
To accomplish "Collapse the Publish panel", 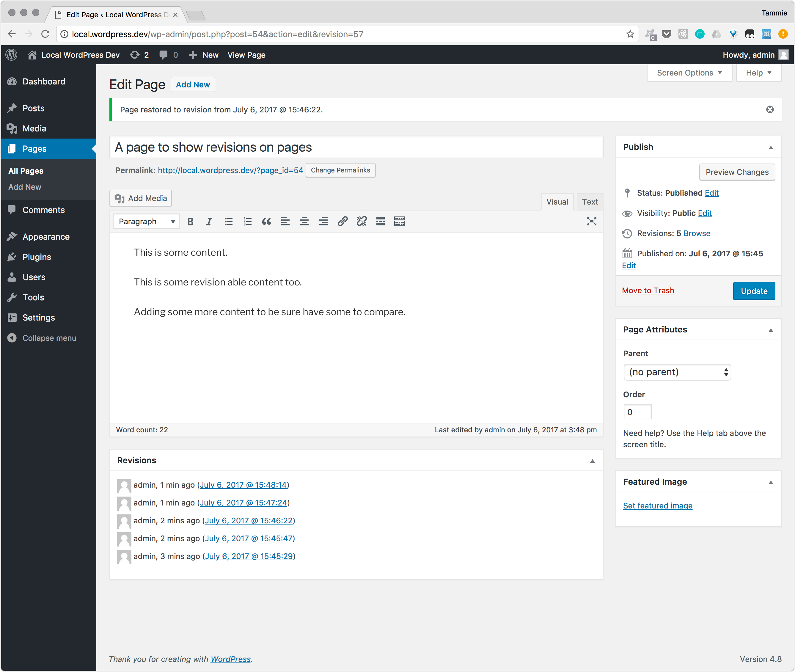I will pos(771,147).
